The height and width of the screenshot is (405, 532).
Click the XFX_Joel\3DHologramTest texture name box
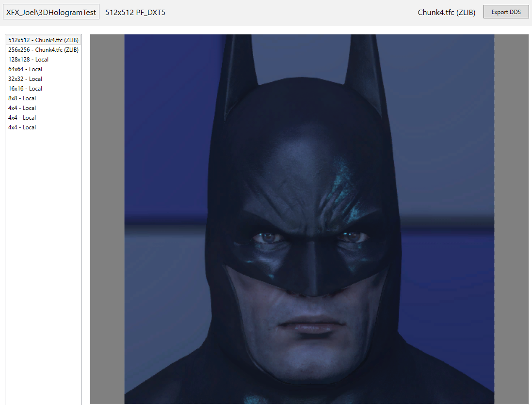(51, 12)
